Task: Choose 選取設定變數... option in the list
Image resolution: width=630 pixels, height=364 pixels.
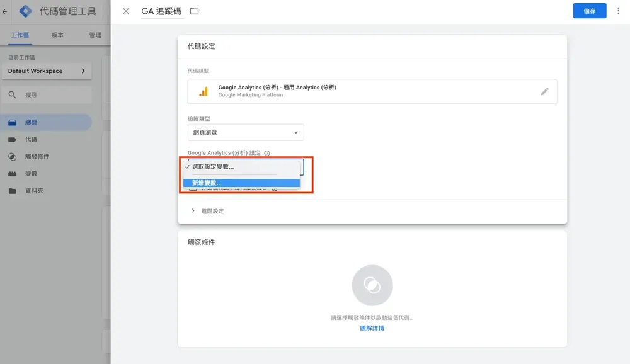Action: click(241, 167)
